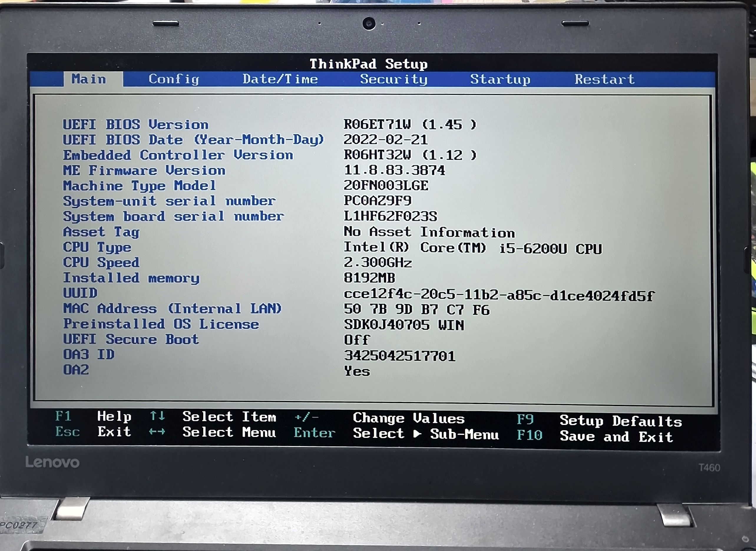
Task: Select the Startup tab
Action: [500, 79]
